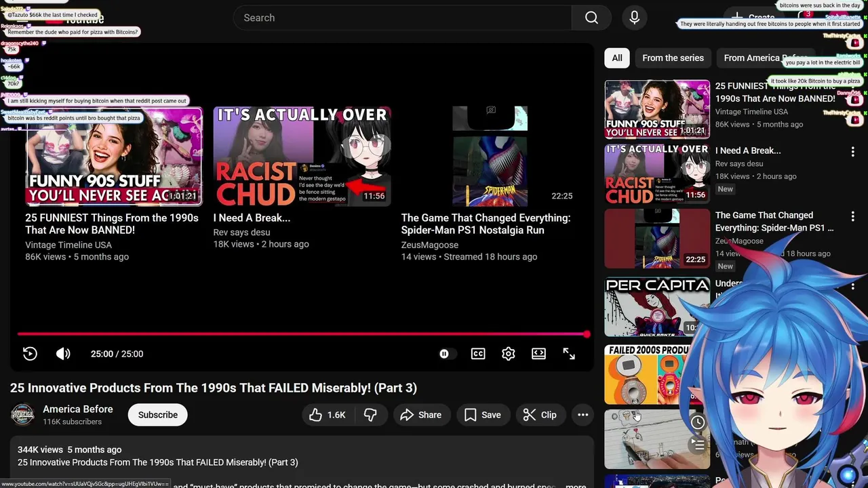The height and width of the screenshot is (488, 868).
Task: Click 344K views 5 months ago text
Action: pos(70,449)
